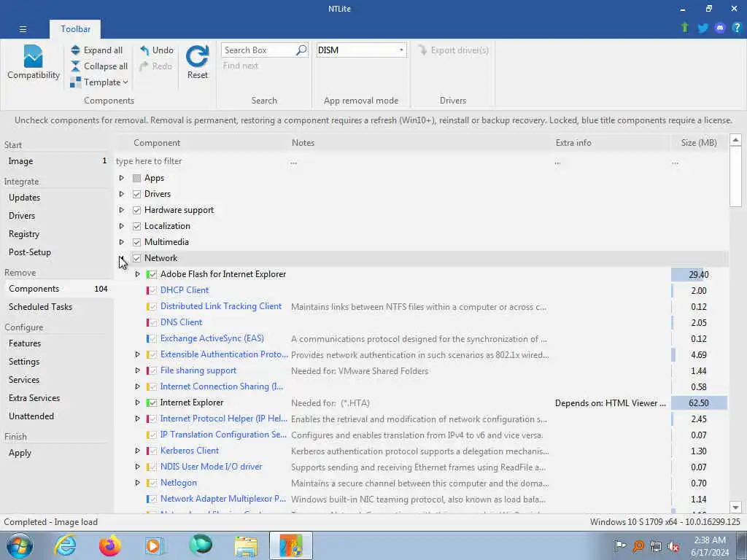Expand the Hardware support node
Viewport: 747px width, 560px height.
(122, 210)
